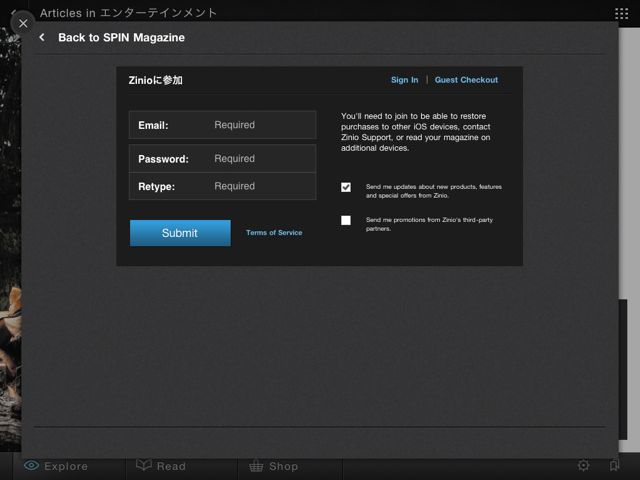
Task: Submit the Zinio registration form
Action: click(x=180, y=233)
